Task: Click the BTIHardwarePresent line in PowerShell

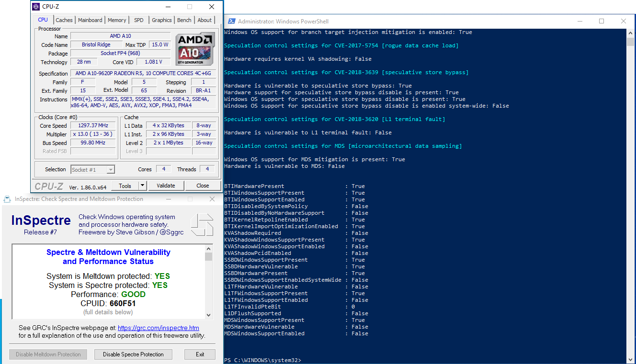Action: pos(295,186)
